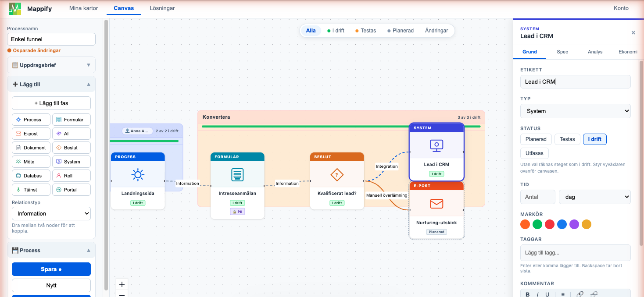Click the Nytt button
644x297 pixels.
click(x=51, y=286)
